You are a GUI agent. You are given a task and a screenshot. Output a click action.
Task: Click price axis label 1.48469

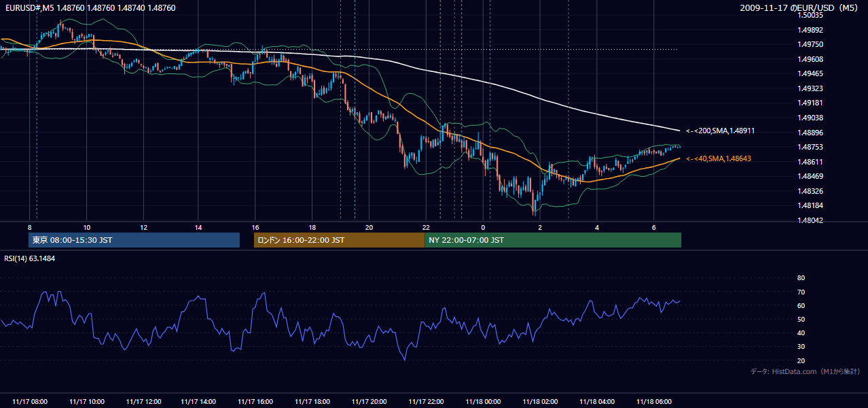pyautogui.click(x=811, y=176)
